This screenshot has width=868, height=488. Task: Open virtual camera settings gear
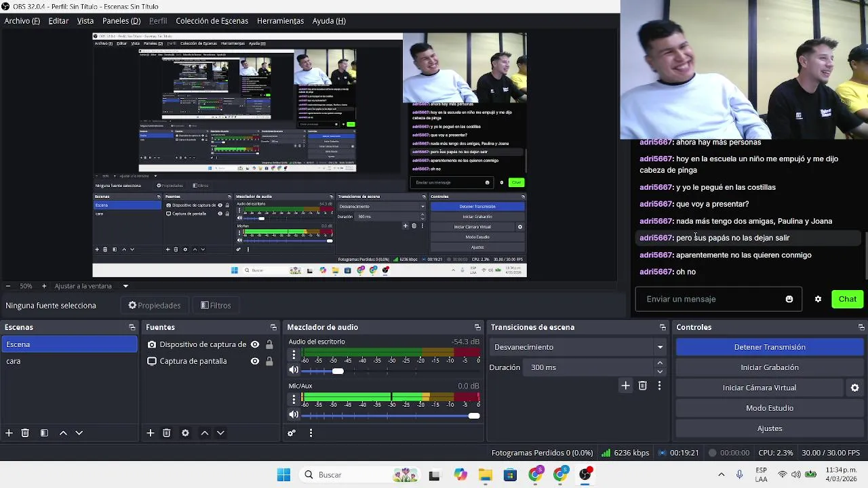854,388
